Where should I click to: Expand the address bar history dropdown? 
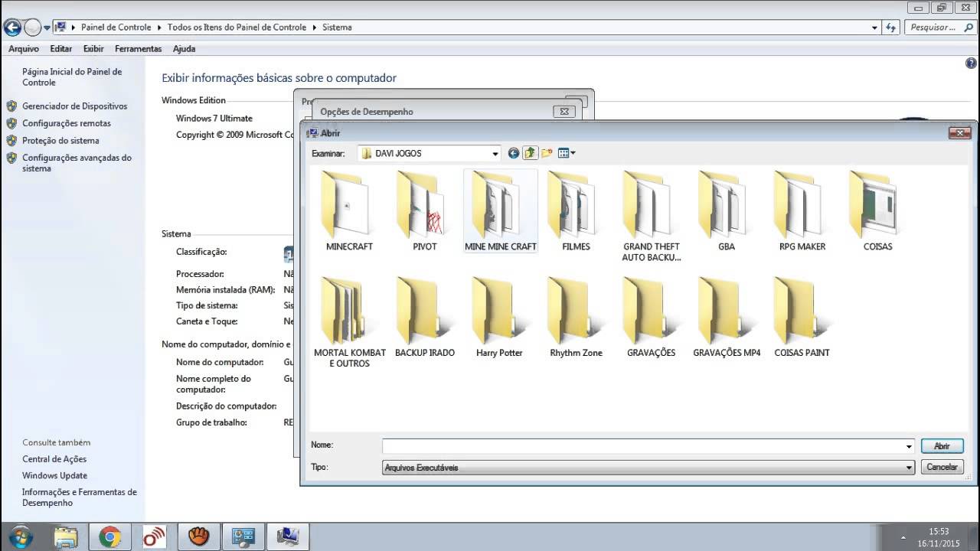[875, 28]
